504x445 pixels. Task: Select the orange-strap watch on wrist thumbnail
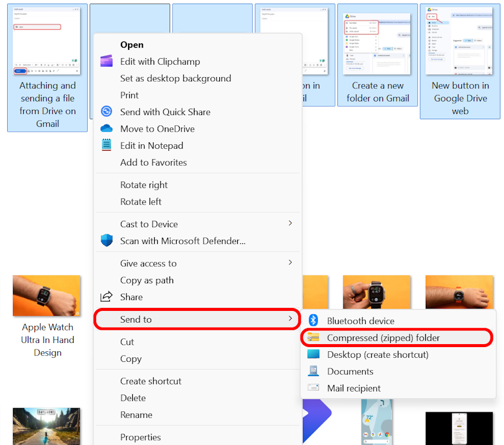click(x=459, y=292)
